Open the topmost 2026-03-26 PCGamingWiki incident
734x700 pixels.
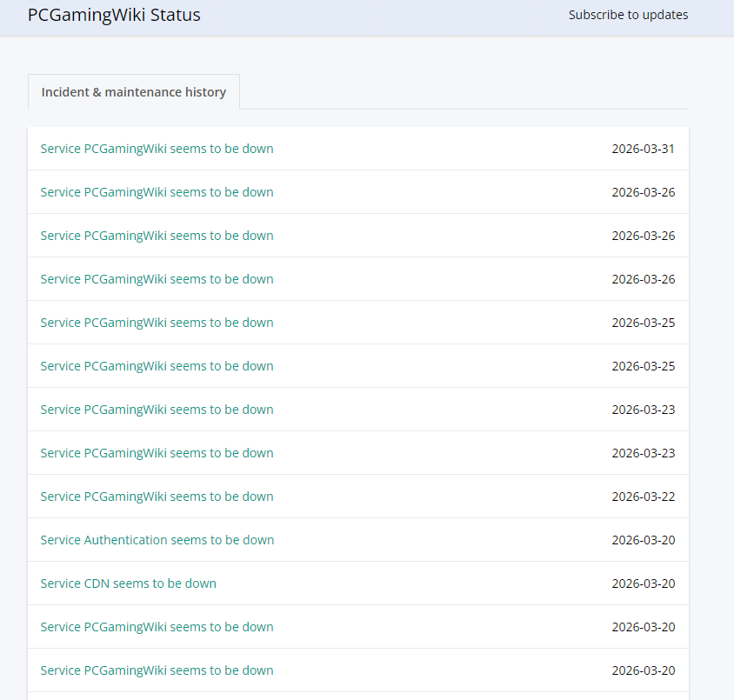(157, 192)
